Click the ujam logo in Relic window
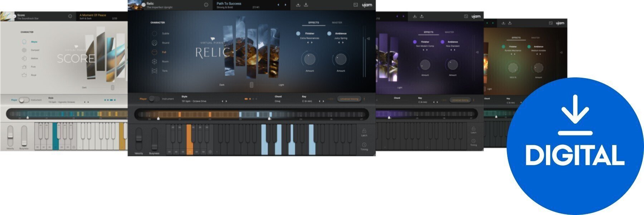The image size is (644, 215). click(x=367, y=5)
